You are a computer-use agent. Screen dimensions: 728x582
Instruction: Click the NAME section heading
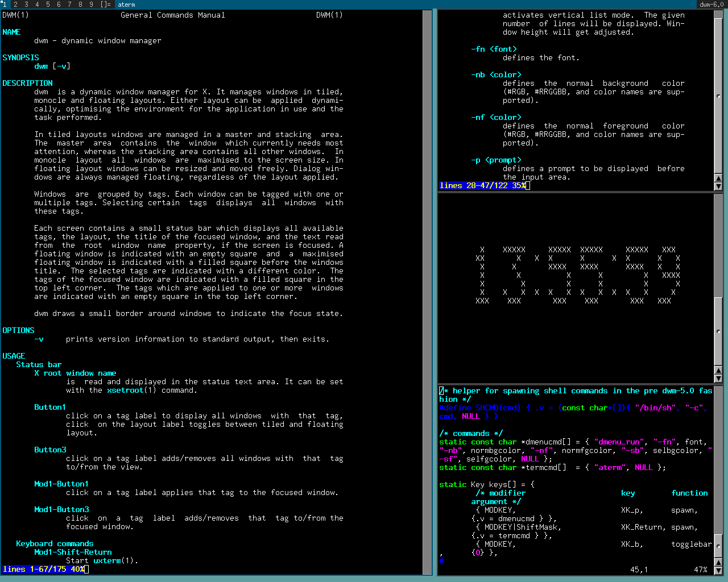click(x=11, y=32)
